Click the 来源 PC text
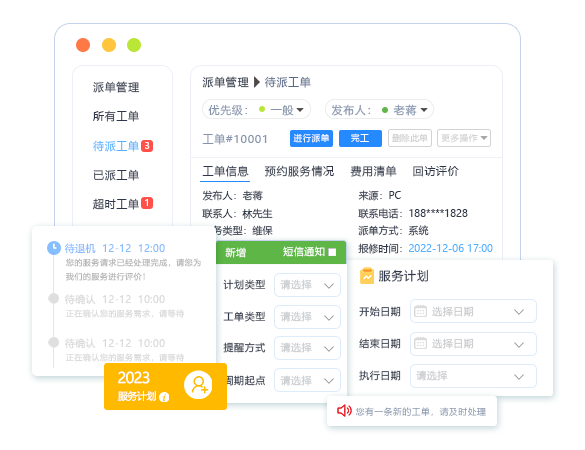 pyautogui.click(x=379, y=195)
